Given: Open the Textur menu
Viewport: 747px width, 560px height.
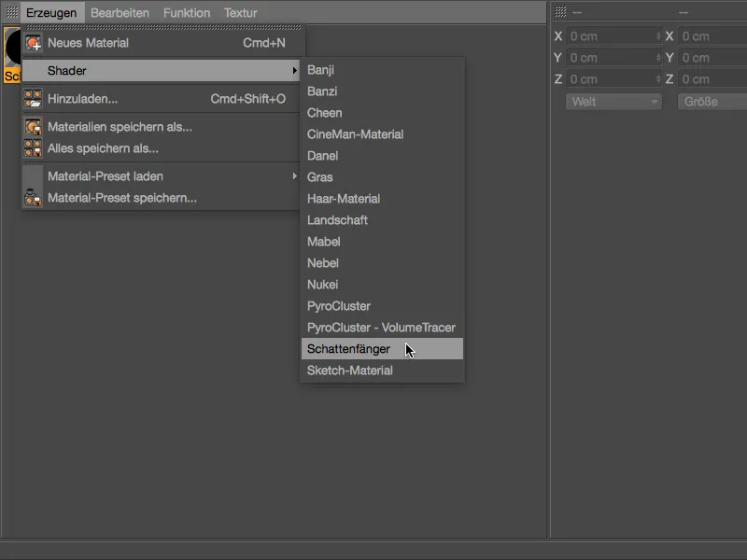Looking at the screenshot, I should (240, 13).
